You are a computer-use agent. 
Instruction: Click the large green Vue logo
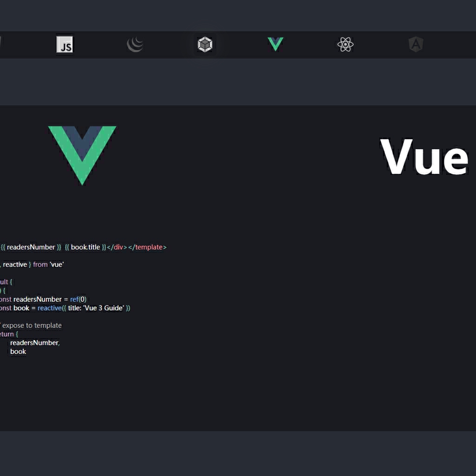(x=82, y=155)
